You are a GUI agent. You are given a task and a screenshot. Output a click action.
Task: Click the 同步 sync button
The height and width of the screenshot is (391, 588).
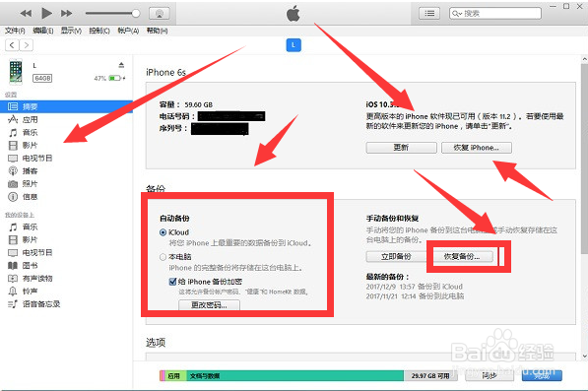pyautogui.click(x=490, y=375)
